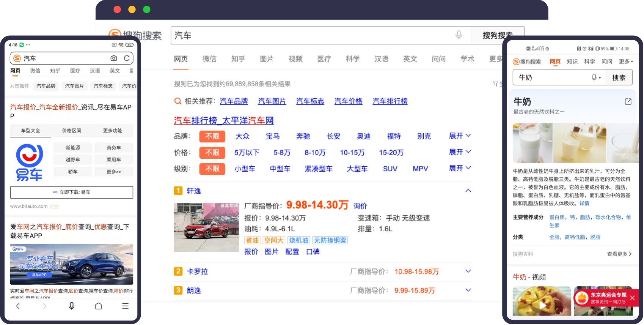Open 汽车排行榜_太平洋汽车网 result link
The image size is (644, 325).
(224, 121)
